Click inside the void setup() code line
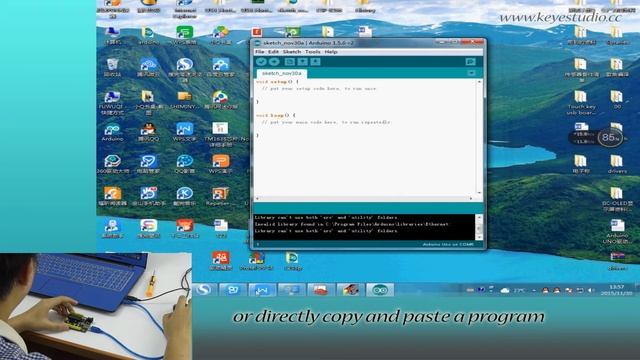640x360 pixels. (277, 82)
